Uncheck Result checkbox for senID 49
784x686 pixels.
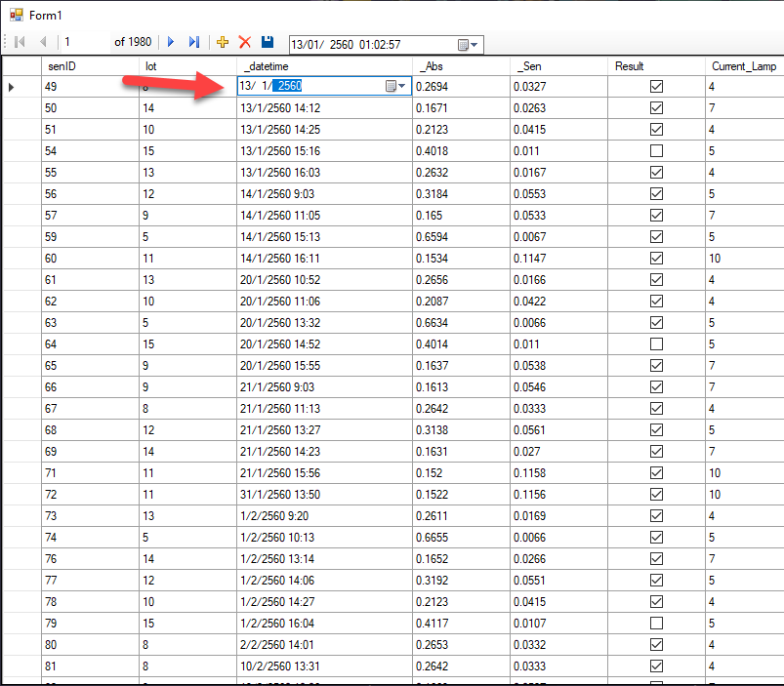pyautogui.click(x=656, y=87)
